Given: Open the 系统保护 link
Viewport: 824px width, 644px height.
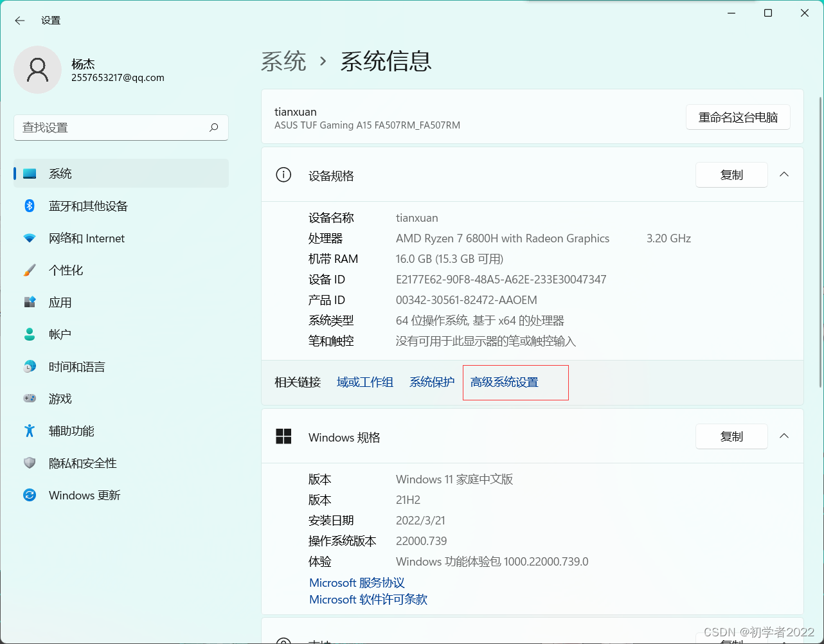Looking at the screenshot, I should pyautogui.click(x=432, y=382).
